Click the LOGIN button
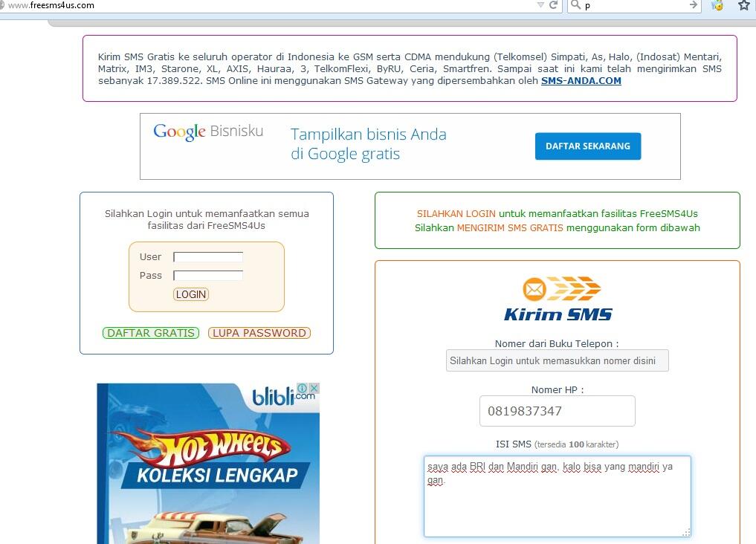This screenshot has height=544, width=756. (191, 294)
